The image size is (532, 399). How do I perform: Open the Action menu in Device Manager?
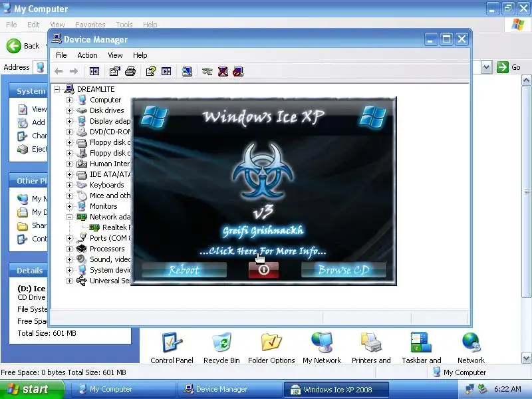[x=87, y=55]
